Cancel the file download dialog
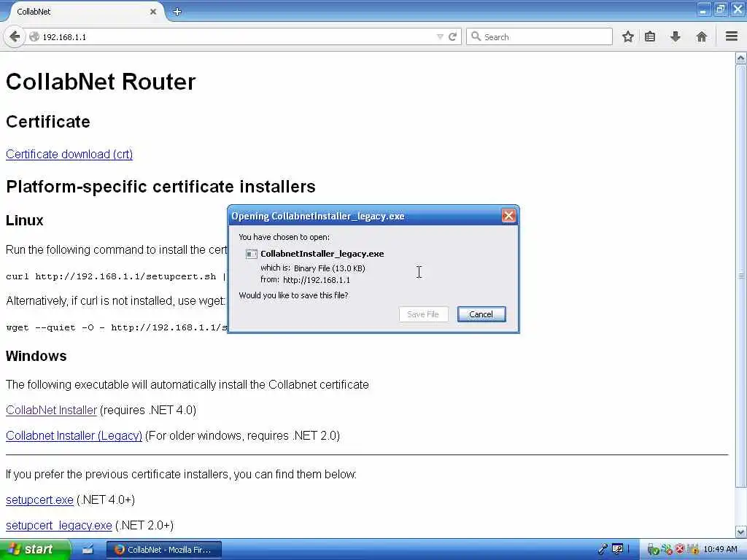The image size is (747, 560). click(481, 314)
